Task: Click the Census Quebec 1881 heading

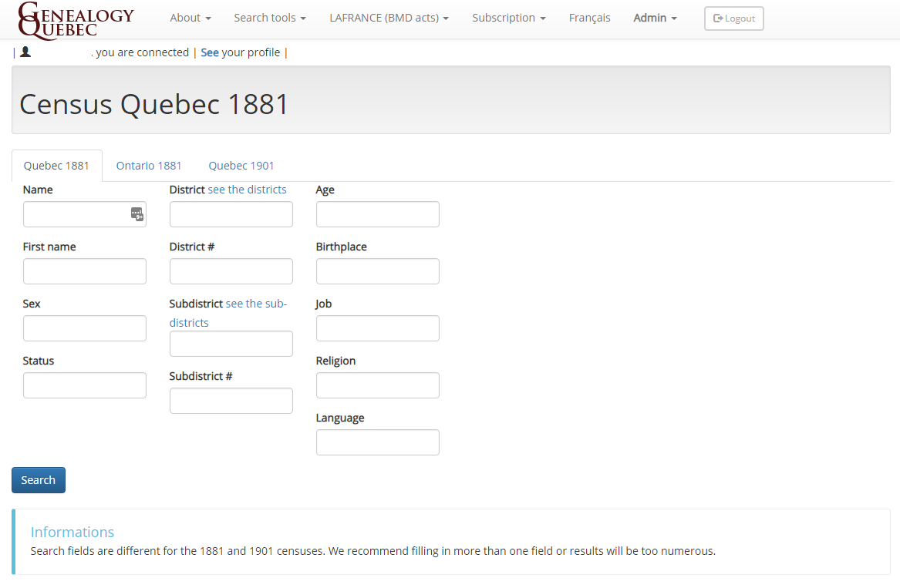Action: [x=153, y=104]
